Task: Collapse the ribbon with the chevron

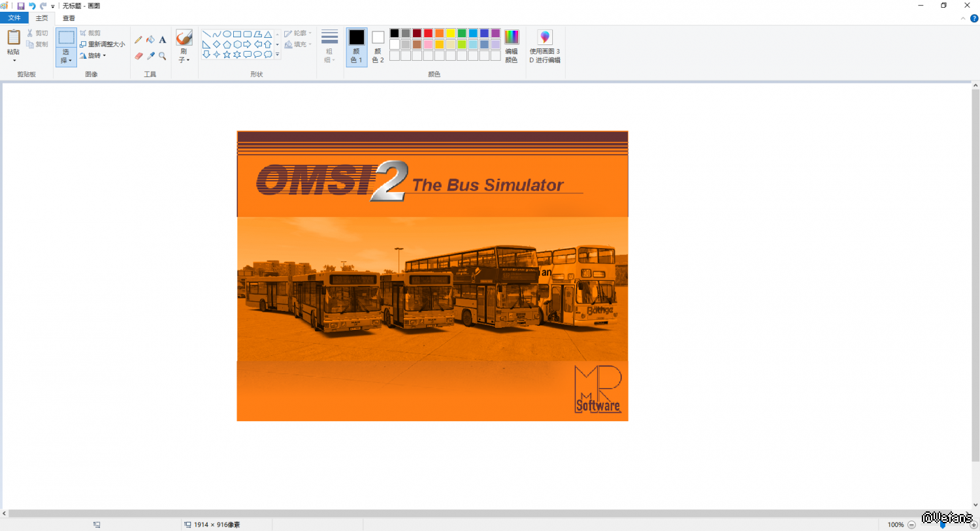Action: [963, 18]
